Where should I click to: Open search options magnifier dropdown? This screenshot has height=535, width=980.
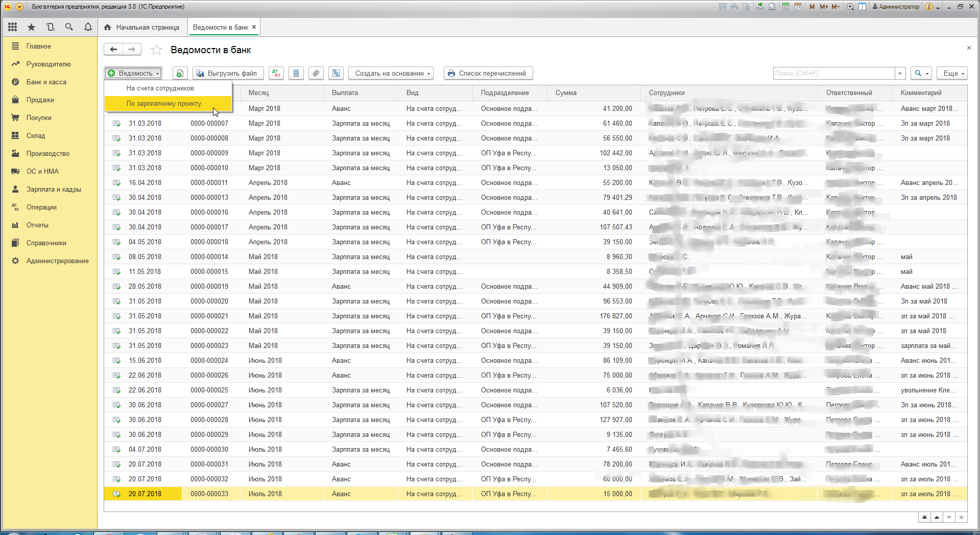(922, 73)
